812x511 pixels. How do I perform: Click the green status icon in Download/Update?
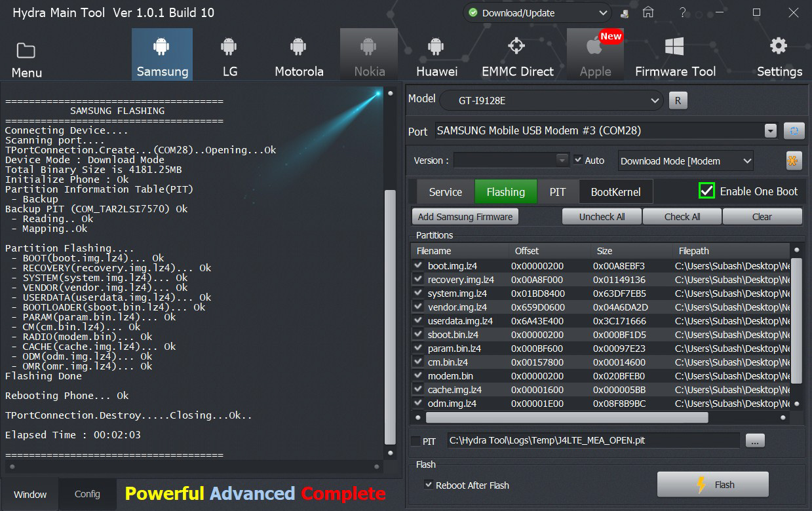(x=473, y=12)
